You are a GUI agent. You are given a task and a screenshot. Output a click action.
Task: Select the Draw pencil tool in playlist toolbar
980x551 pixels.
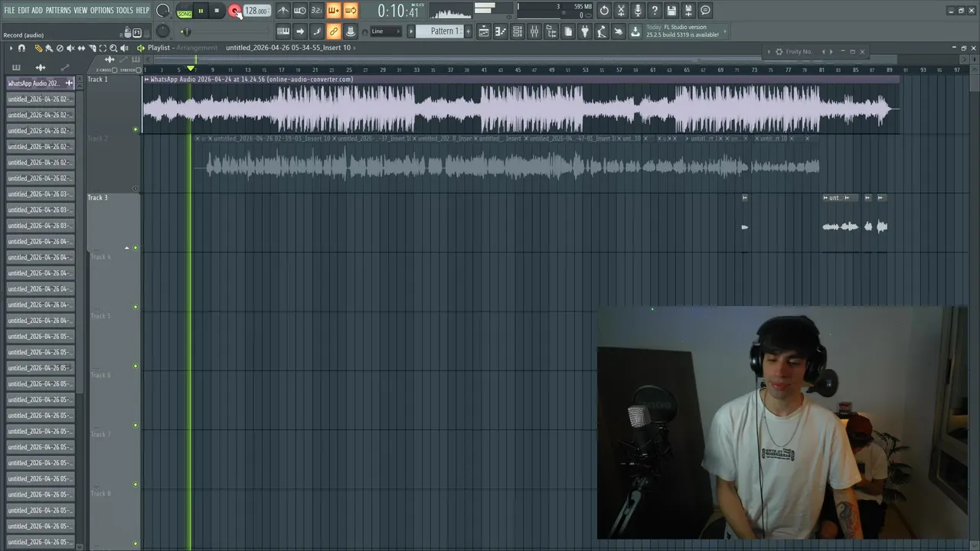[38, 47]
